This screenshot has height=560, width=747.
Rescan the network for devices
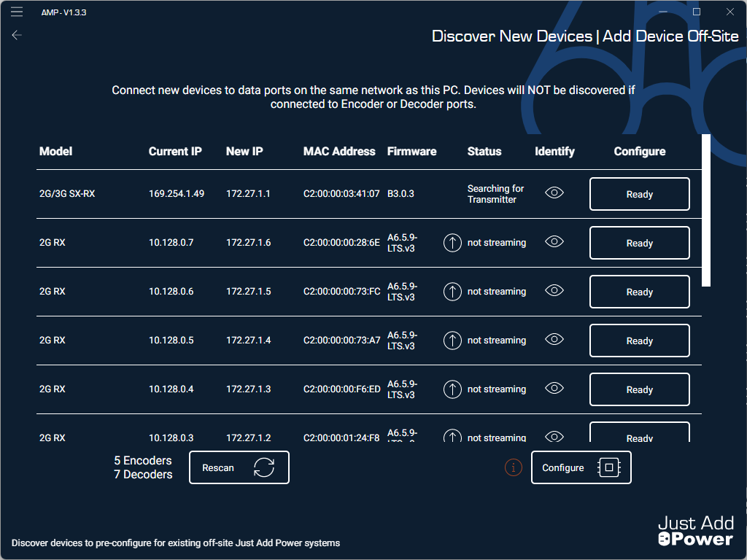coord(239,467)
